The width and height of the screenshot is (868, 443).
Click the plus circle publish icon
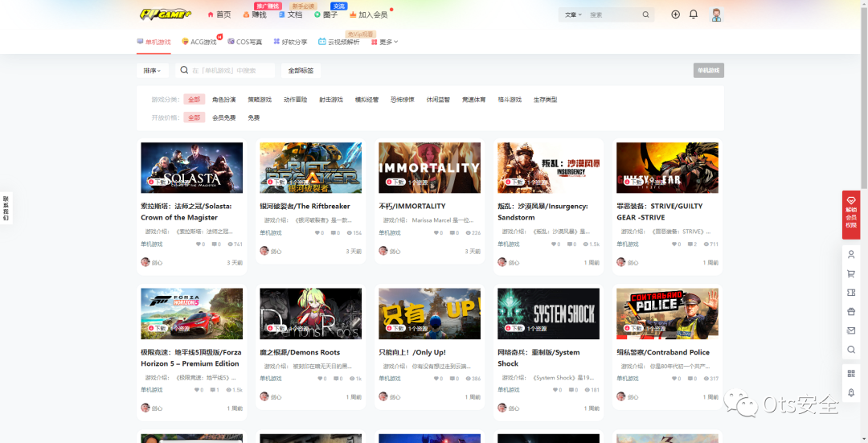coord(675,14)
